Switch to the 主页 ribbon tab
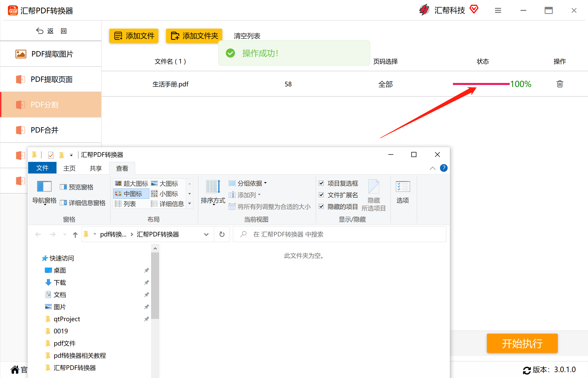 click(x=69, y=168)
